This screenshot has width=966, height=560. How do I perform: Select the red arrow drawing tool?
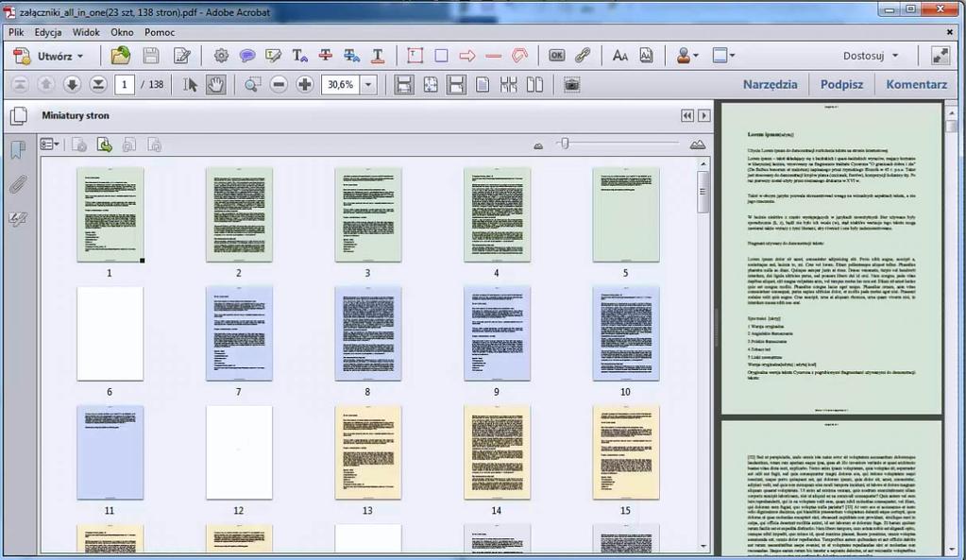point(467,56)
